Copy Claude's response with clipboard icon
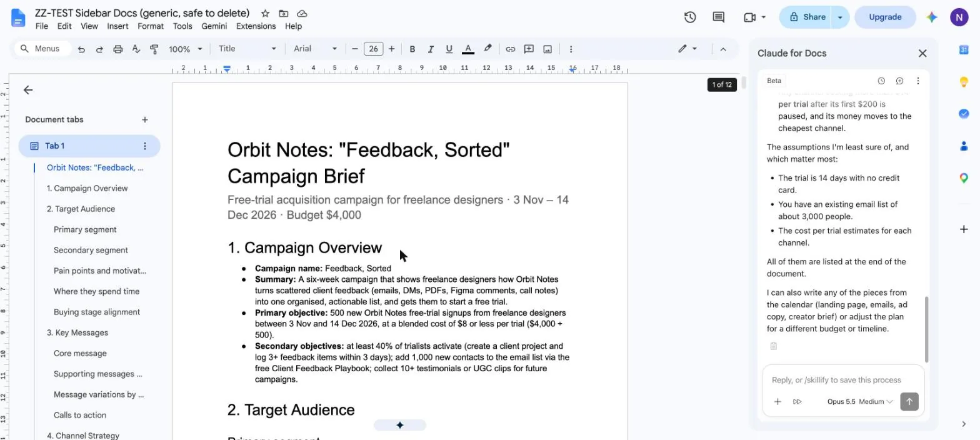The height and width of the screenshot is (440, 980). tap(773, 346)
